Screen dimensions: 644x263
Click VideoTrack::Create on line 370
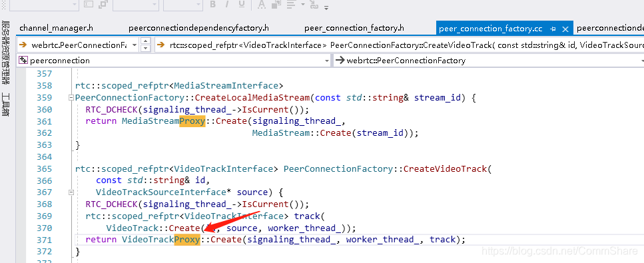point(153,228)
